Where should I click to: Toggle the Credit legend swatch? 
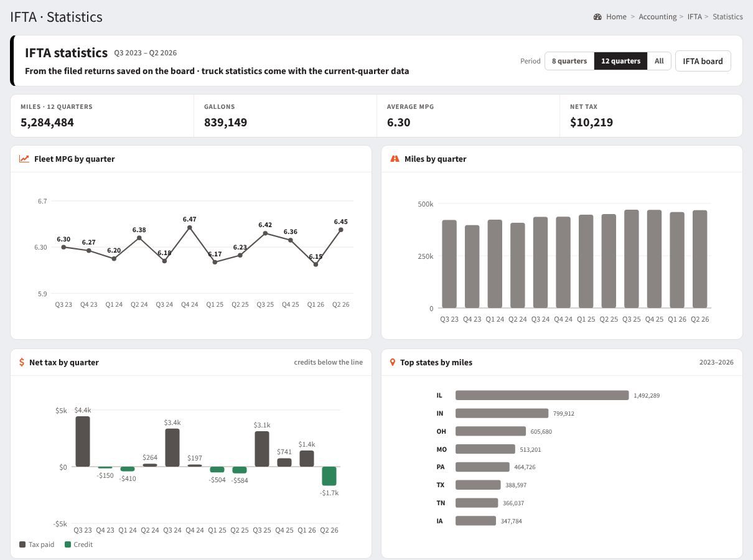(x=68, y=544)
